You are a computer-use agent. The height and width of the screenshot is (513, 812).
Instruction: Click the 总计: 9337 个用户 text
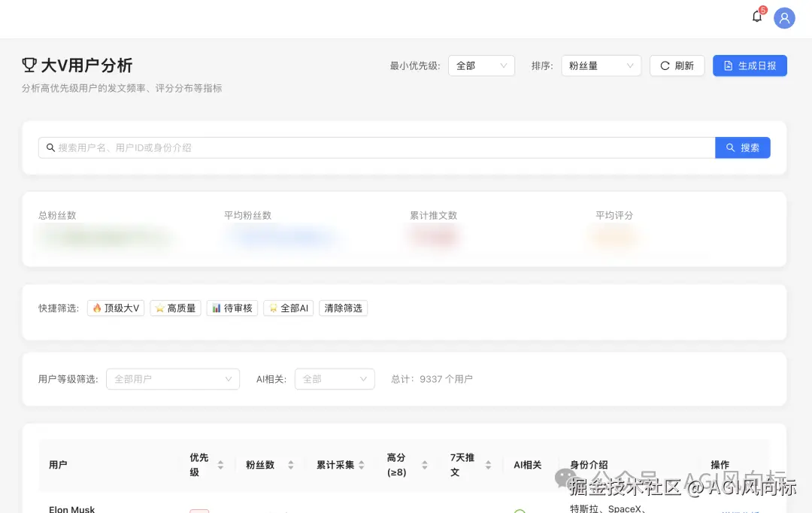432,379
